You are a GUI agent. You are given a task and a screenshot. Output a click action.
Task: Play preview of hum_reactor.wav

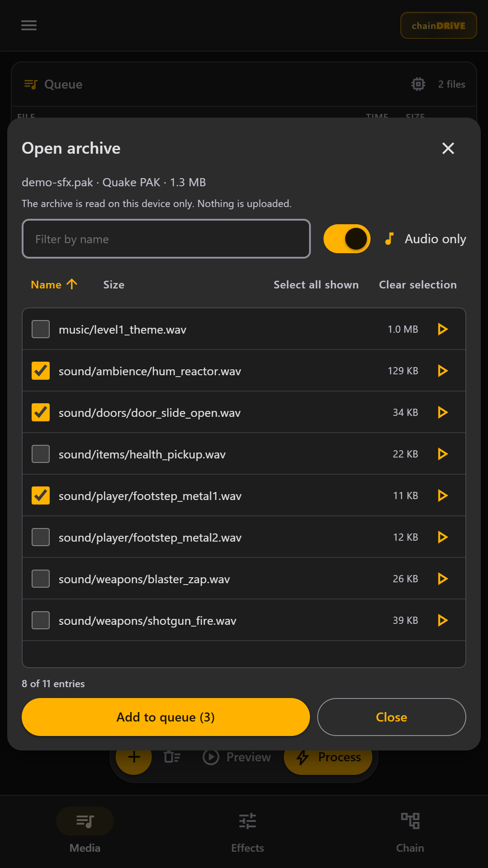pos(443,371)
